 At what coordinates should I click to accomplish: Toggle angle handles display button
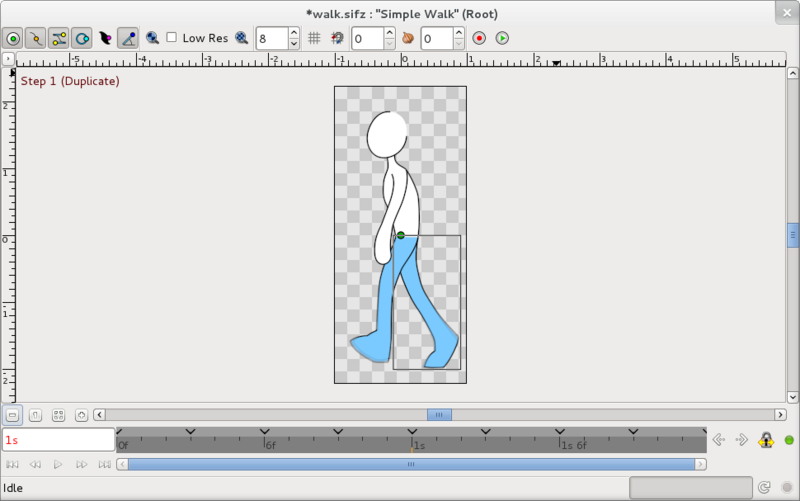(x=128, y=38)
